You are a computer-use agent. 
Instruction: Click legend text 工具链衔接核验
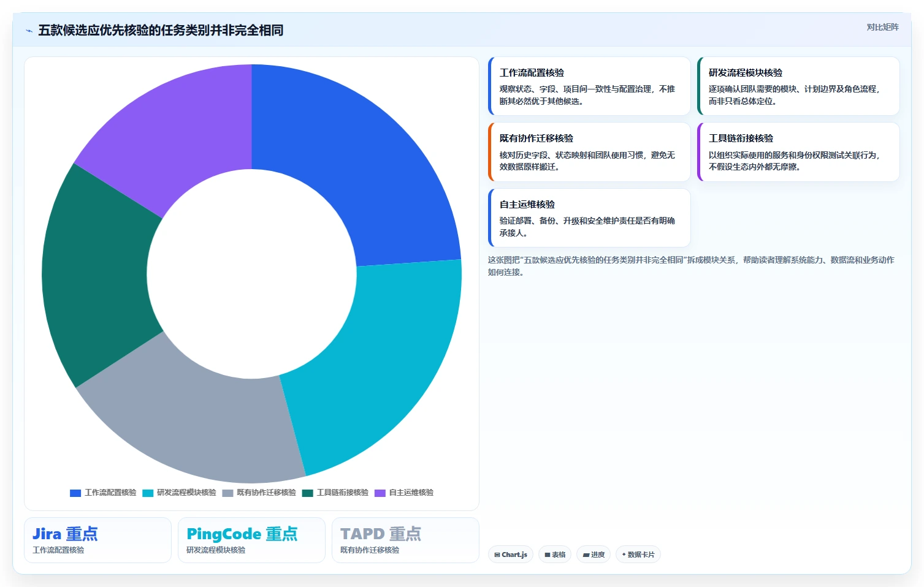343,493
